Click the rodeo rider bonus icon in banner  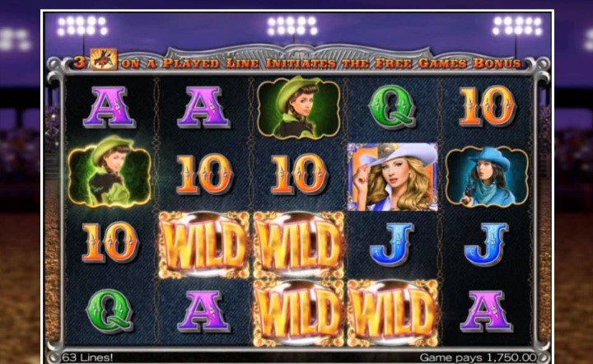[103, 59]
